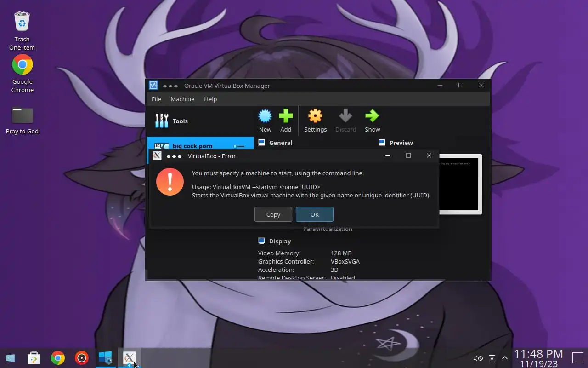
Task: Minimize the VirtualBox Error dialog
Action: (x=388, y=155)
